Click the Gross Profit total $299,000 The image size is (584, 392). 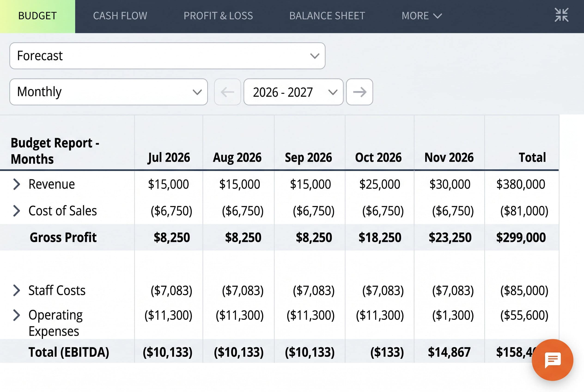[x=521, y=238]
